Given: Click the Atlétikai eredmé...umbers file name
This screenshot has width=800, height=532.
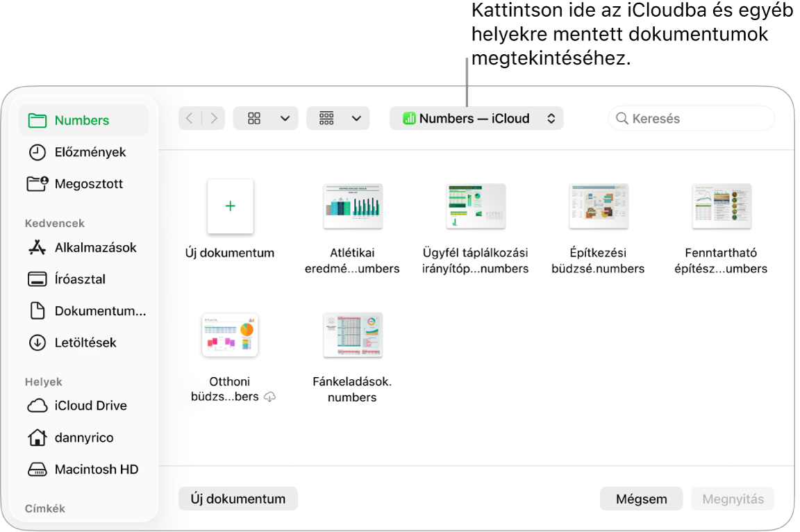Looking at the screenshot, I should tap(352, 260).
